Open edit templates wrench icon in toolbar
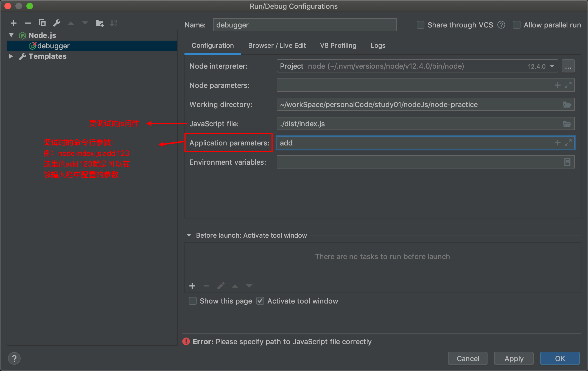The height and width of the screenshot is (371, 588). [x=57, y=23]
